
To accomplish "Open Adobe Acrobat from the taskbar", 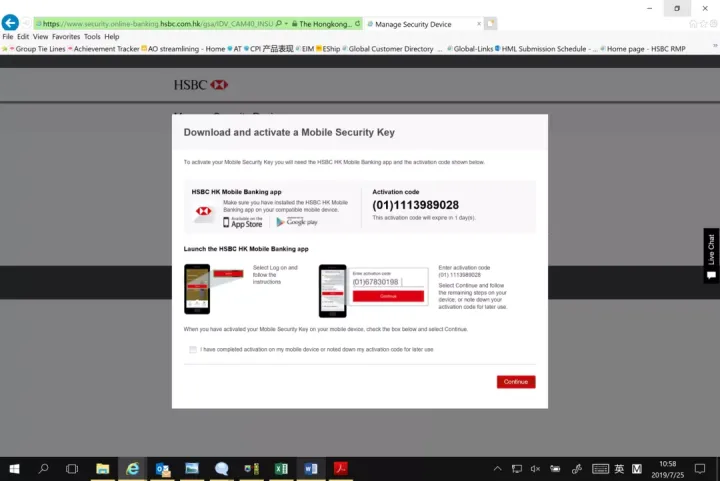I will coord(340,469).
